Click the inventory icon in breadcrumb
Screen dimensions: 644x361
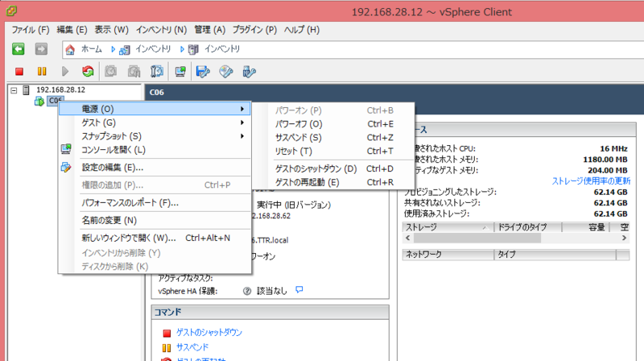[x=124, y=50]
